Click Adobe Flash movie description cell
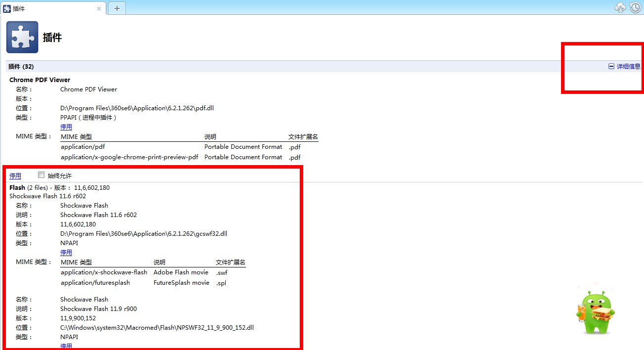Viewport: 644px width, 350px height. (x=181, y=272)
